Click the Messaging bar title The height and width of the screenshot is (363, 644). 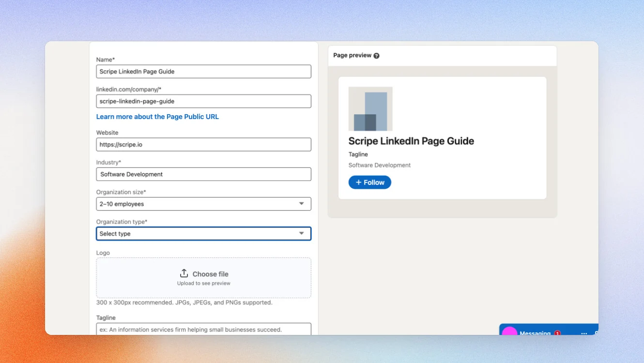(535, 333)
